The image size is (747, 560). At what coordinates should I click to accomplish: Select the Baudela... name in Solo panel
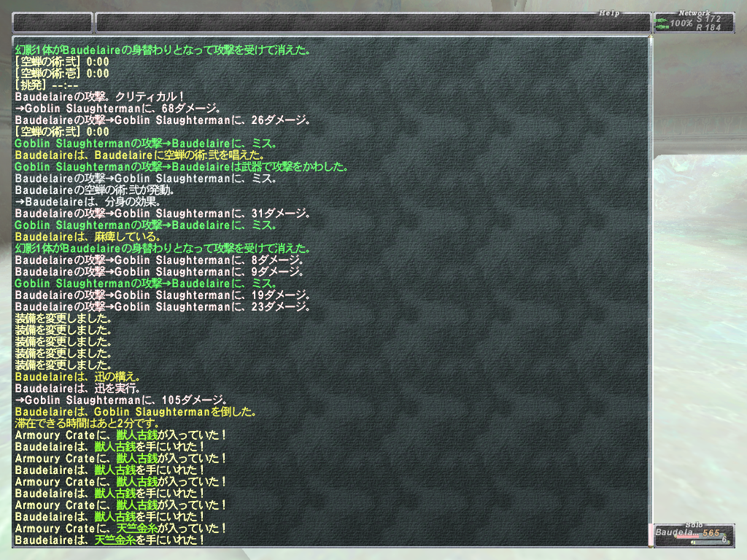click(670, 532)
